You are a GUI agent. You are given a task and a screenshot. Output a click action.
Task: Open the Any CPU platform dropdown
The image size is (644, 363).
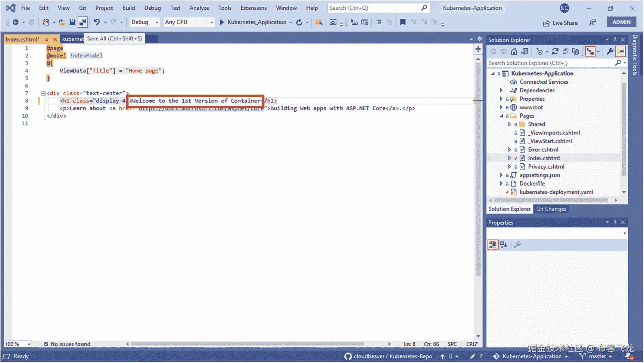[189, 22]
